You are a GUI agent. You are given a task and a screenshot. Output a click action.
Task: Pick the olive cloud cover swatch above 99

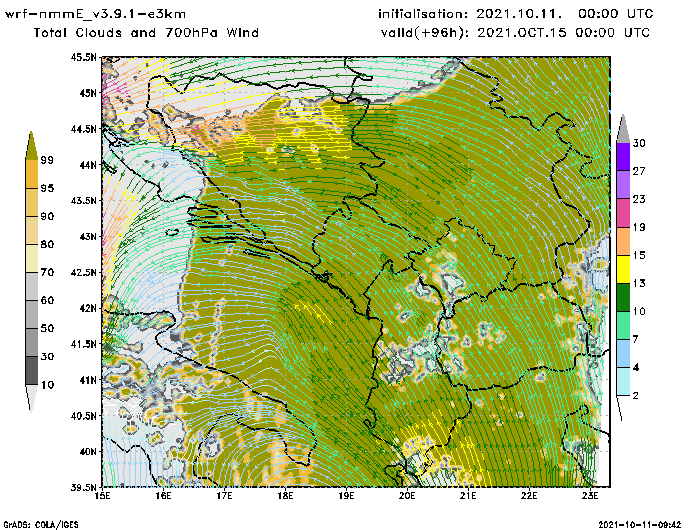tap(31, 146)
